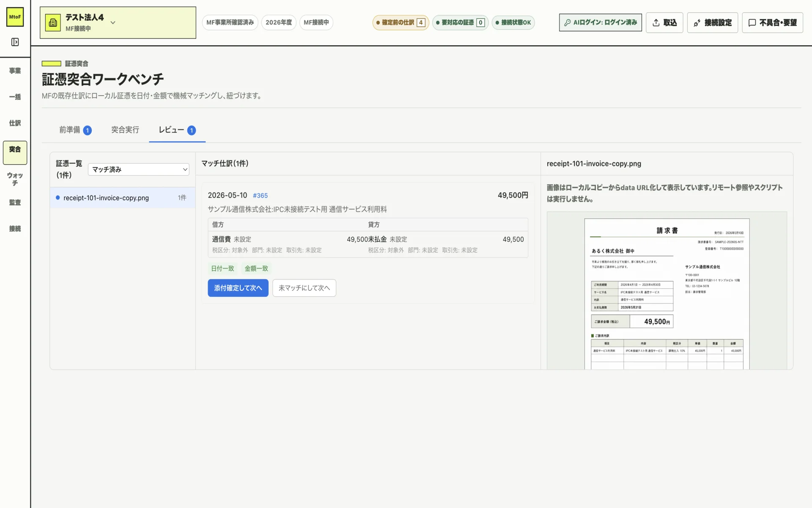Open 接続 in the sidebar
The width and height of the screenshot is (812, 508).
15,229
